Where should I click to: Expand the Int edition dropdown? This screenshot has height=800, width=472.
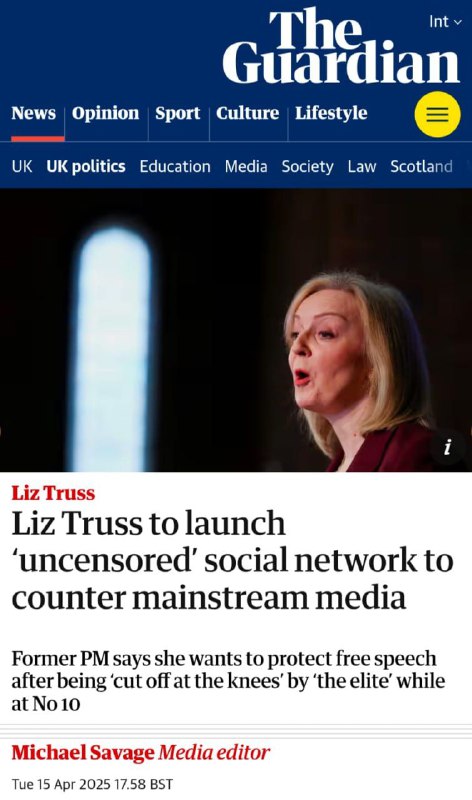click(x=445, y=21)
